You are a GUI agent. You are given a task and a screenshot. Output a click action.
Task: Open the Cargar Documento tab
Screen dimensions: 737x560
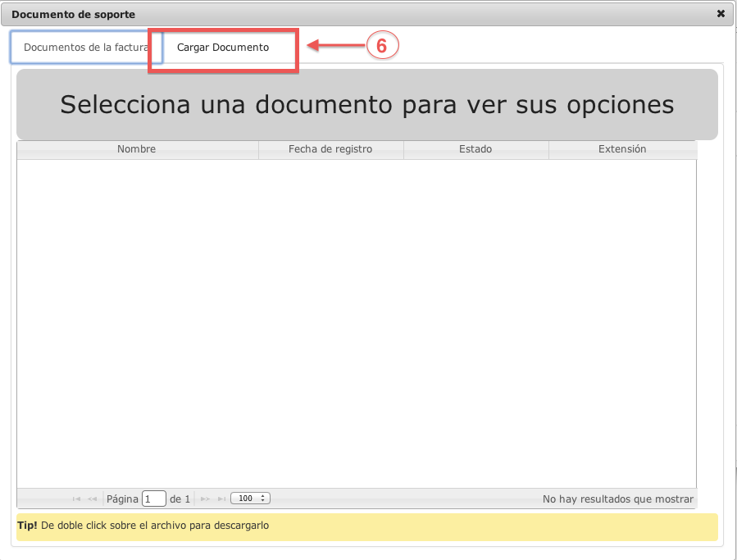tap(223, 47)
